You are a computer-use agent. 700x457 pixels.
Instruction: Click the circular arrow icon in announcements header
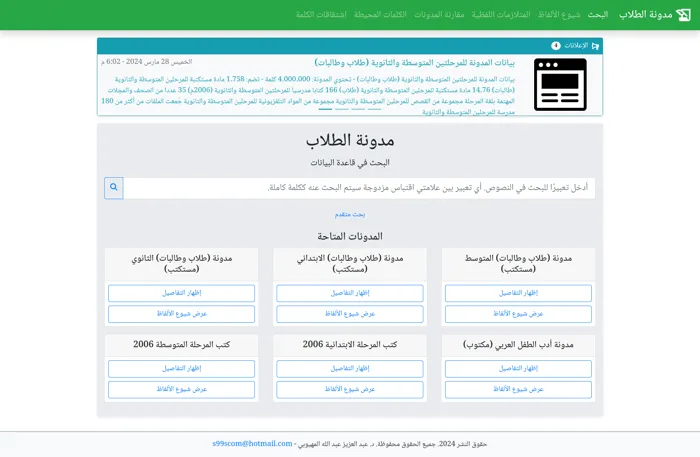[x=556, y=46]
